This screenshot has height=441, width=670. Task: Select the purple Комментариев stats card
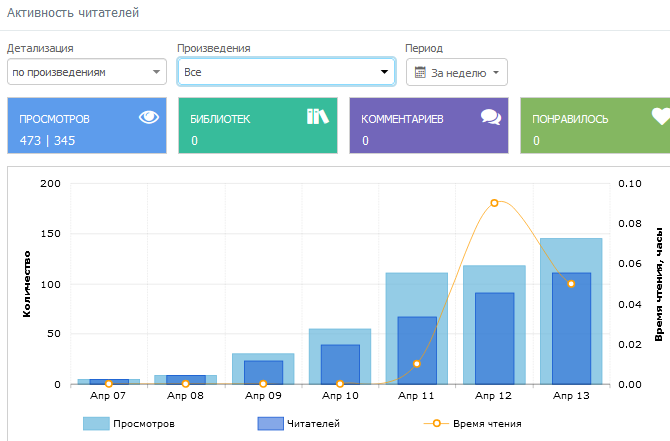coord(429,126)
